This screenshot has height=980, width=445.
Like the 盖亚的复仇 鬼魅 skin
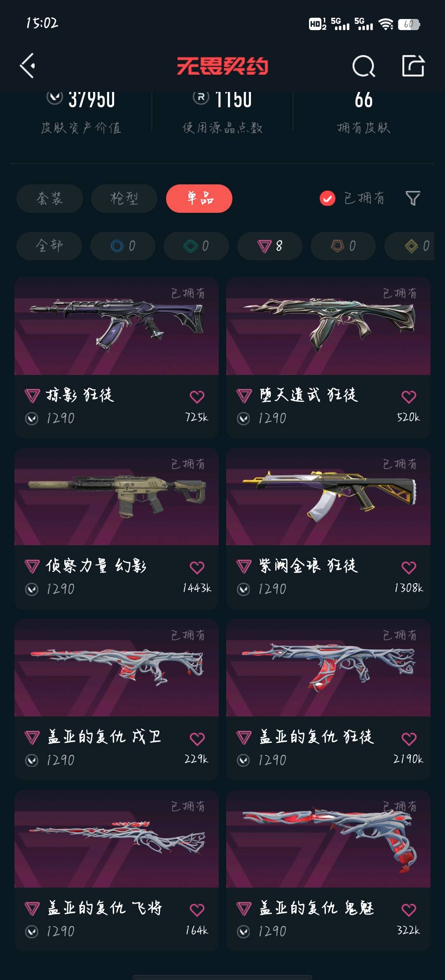click(409, 910)
